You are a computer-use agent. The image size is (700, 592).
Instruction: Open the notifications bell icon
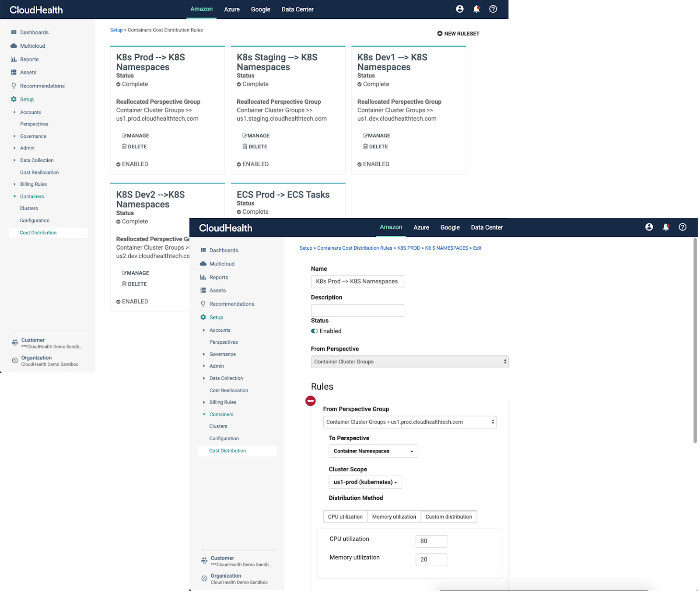pyautogui.click(x=666, y=227)
